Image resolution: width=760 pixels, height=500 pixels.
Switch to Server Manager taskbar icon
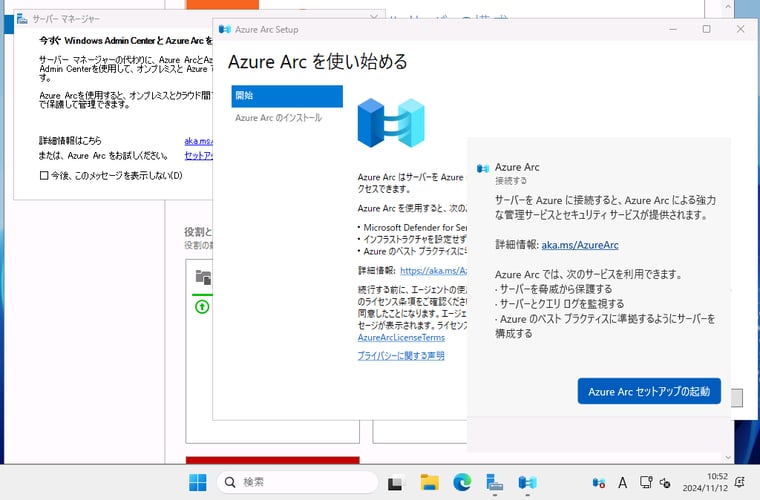pyautogui.click(x=494, y=483)
